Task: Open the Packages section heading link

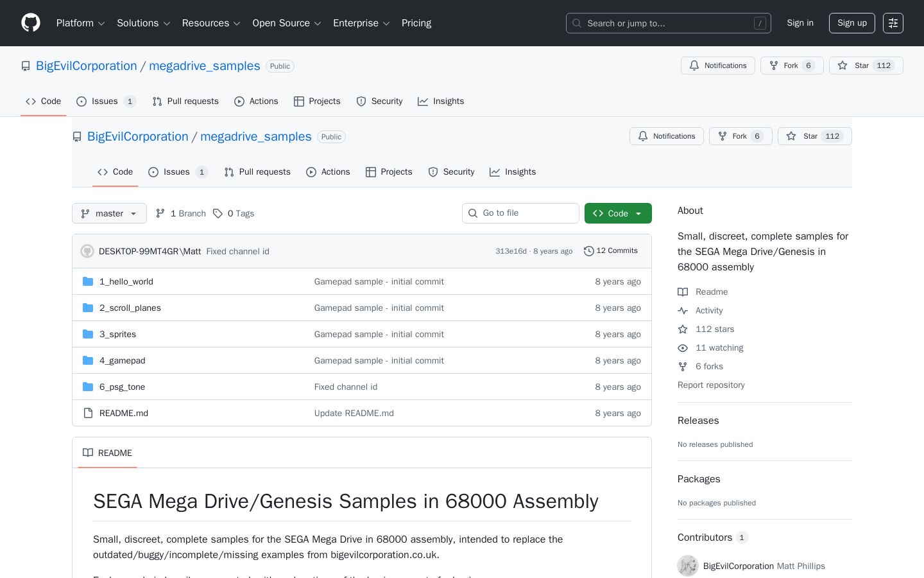Action: coord(699,479)
